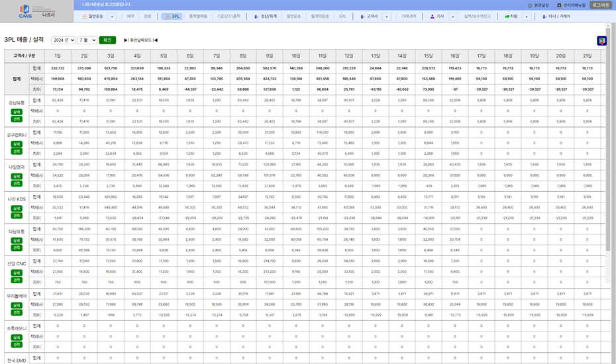
Task: Open 거래내역 menu item
Action: [x=409, y=17]
